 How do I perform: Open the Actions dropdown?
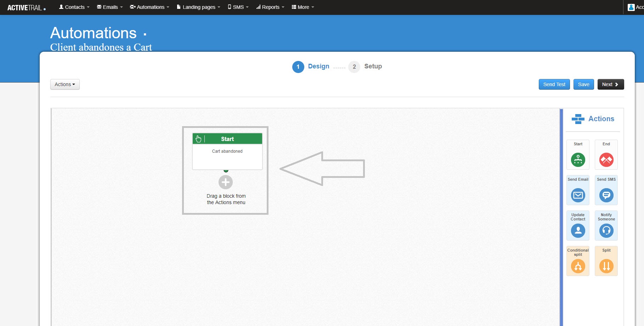point(65,84)
